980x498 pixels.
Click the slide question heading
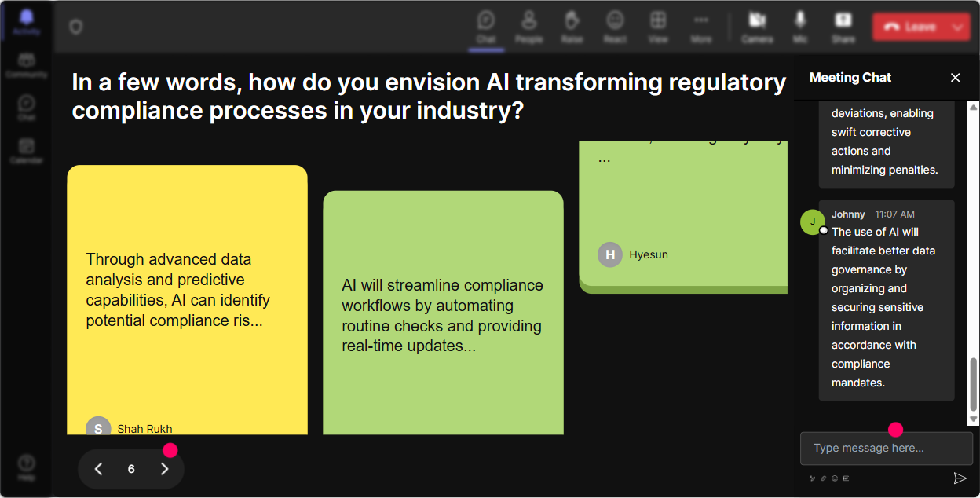tap(429, 96)
